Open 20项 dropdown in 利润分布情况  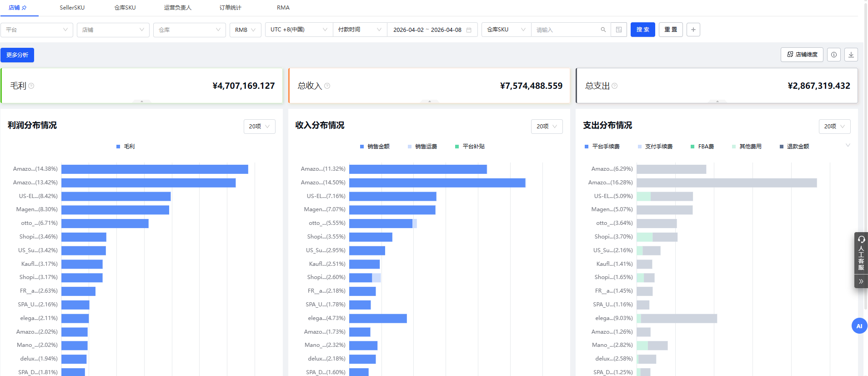(x=260, y=127)
